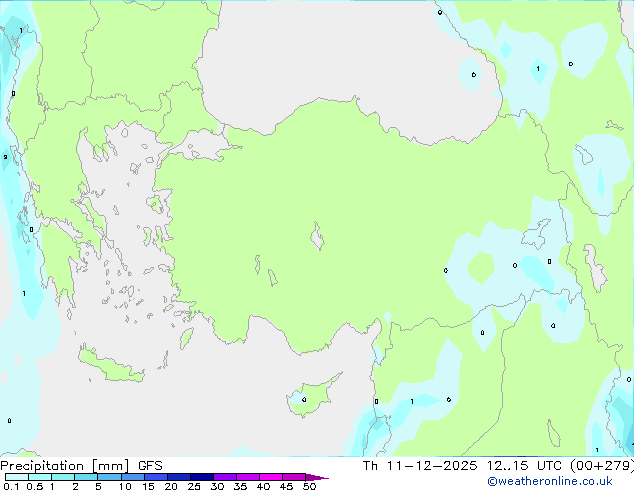The width and height of the screenshot is (634, 490).
Task: Click the legend value label "50"
Action: (x=310, y=486)
